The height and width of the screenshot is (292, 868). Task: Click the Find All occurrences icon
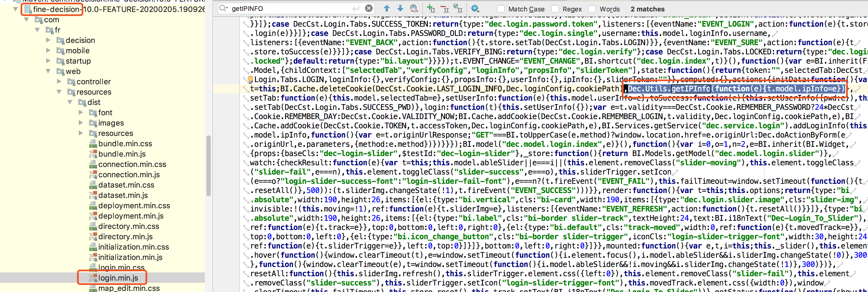(414, 8)
